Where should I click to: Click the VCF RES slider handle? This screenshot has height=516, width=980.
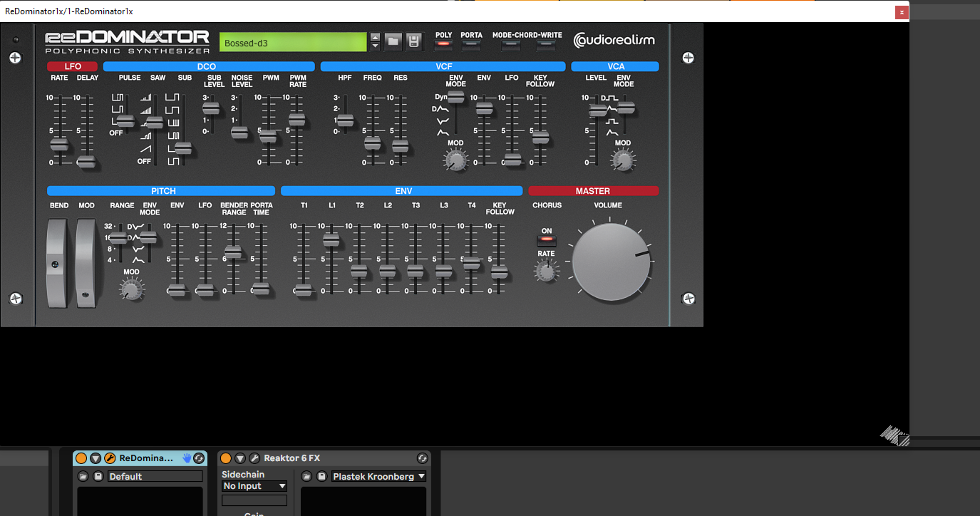(401, 145)
